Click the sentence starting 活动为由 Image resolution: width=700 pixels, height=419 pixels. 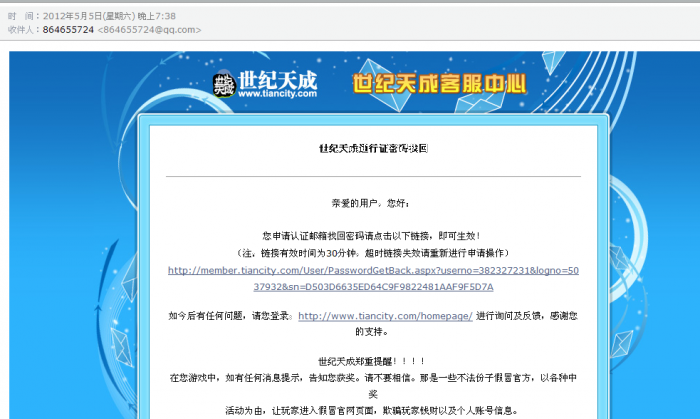371,411
